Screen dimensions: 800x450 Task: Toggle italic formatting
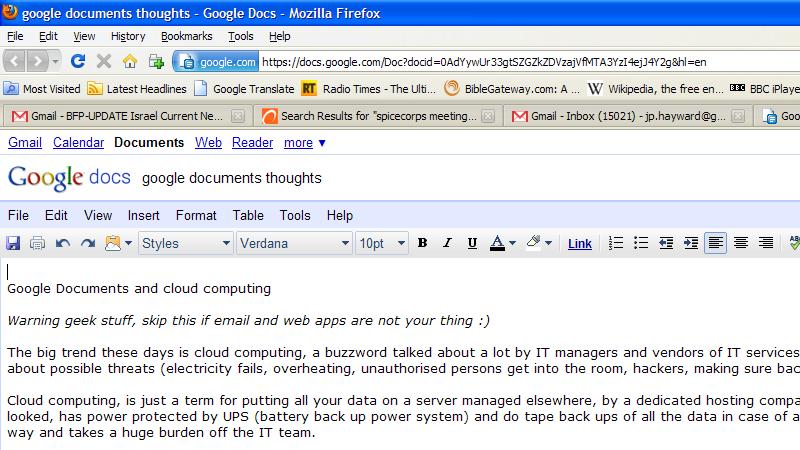(446, 243)
